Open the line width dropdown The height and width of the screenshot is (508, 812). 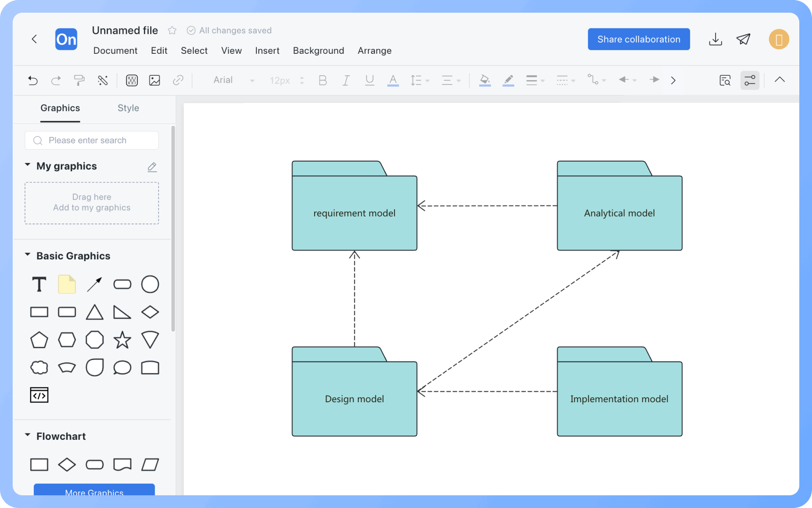pyautogui.click(x=535, y=80)
